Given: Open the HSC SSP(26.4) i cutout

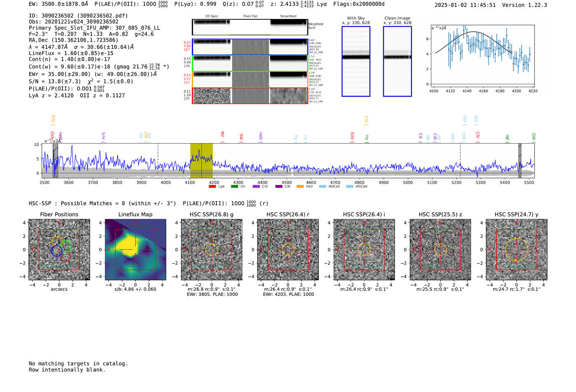Looking at the screenshot, I should tap(364, 250).
